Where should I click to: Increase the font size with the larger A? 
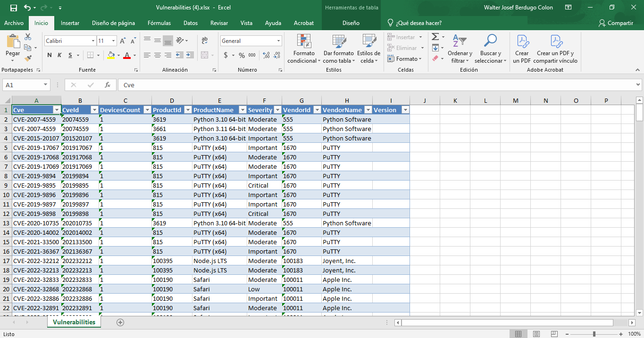pos(123,41)
